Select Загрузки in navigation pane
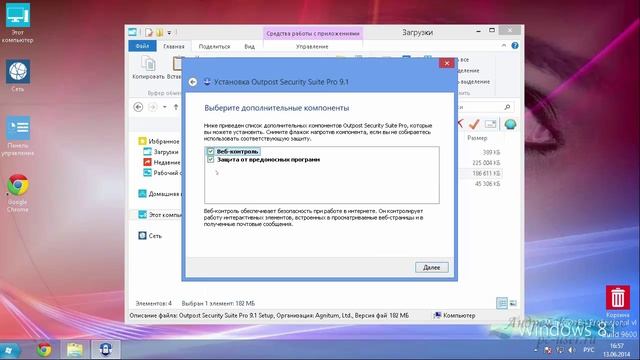 tap(161, 152)
